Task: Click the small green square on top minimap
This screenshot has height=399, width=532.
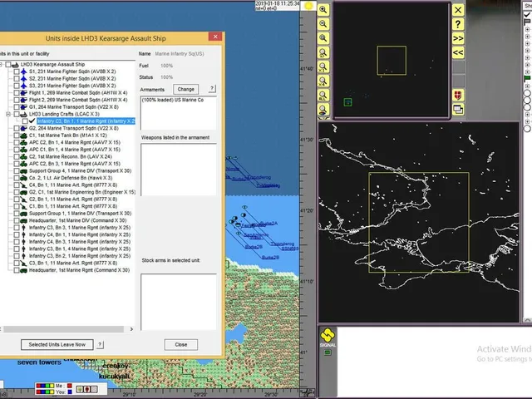Action: click(347, 101)
